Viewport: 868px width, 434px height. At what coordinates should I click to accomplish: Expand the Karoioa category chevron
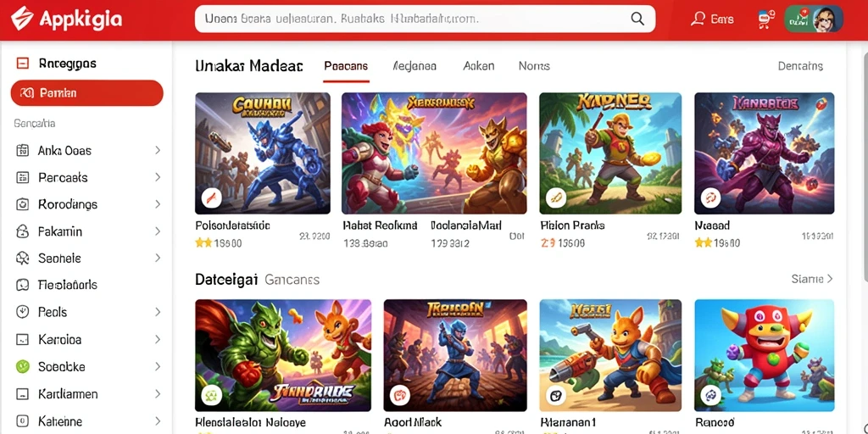pyautogui.click(x=158, y=339)
